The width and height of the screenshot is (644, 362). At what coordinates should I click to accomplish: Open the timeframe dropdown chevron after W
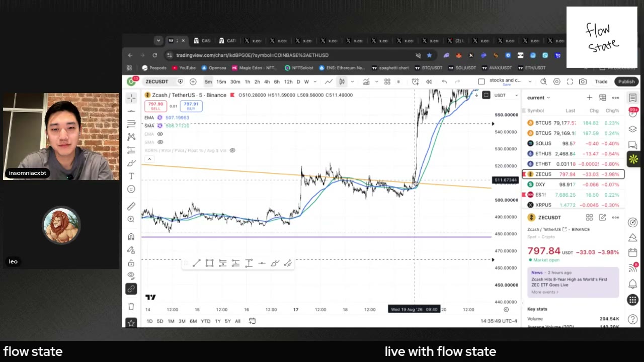click(x=315, y=81)
